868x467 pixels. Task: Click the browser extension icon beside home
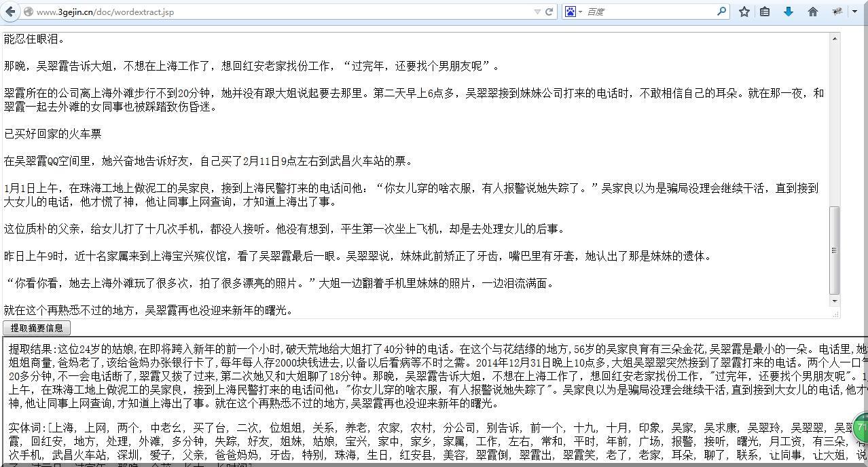click(x=837, y=12)
